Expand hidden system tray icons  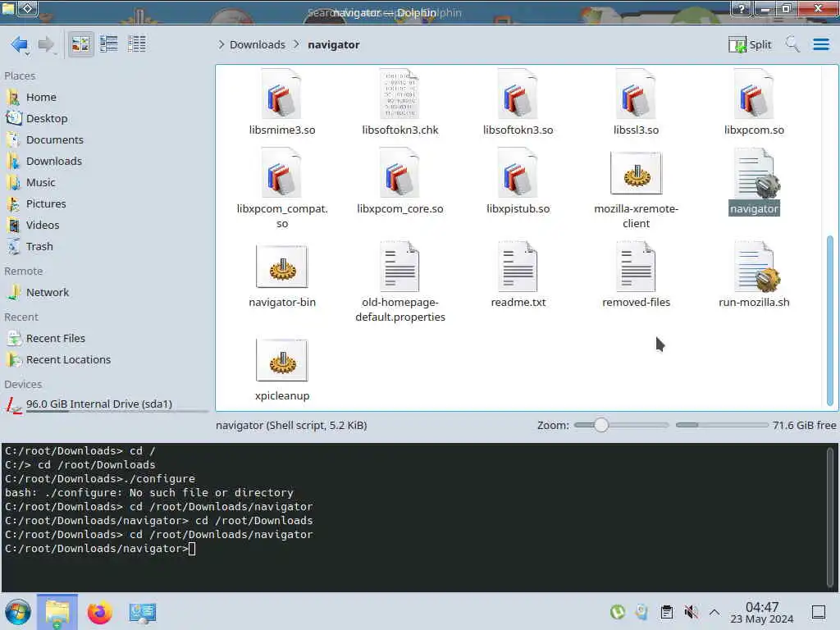pos(714,612)
